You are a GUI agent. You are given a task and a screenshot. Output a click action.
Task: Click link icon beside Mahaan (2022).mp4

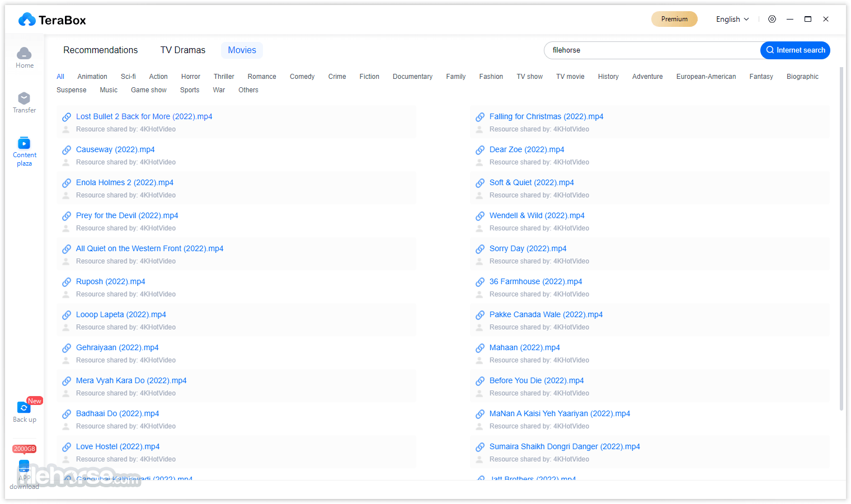pyautogui.click(x=480, y=348)
